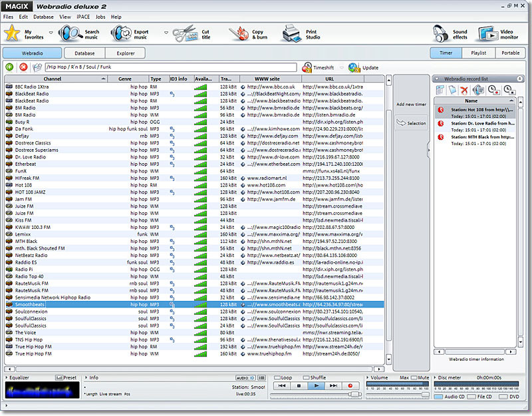Expand the Info panel triangle
This screenshot has width=532, height=416.
pos(86,377)
